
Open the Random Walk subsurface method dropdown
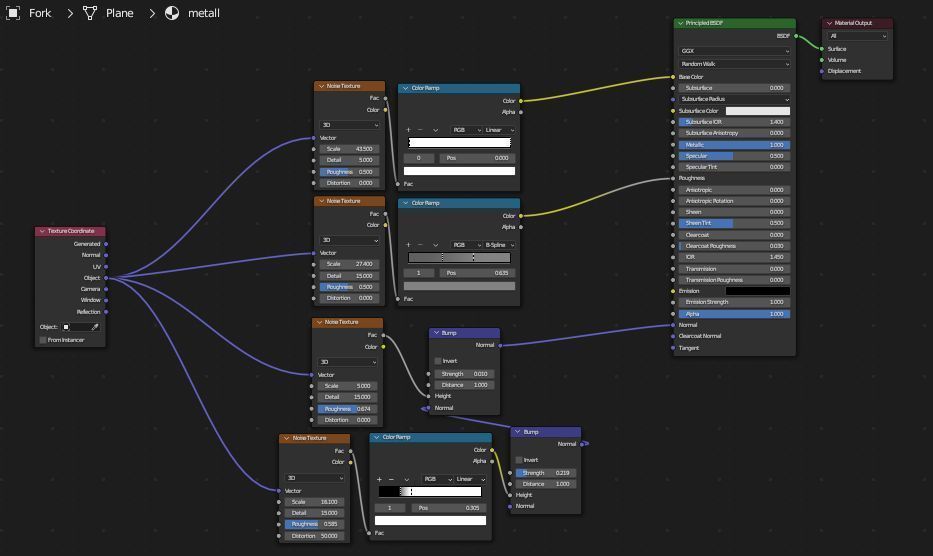[735, 64]
